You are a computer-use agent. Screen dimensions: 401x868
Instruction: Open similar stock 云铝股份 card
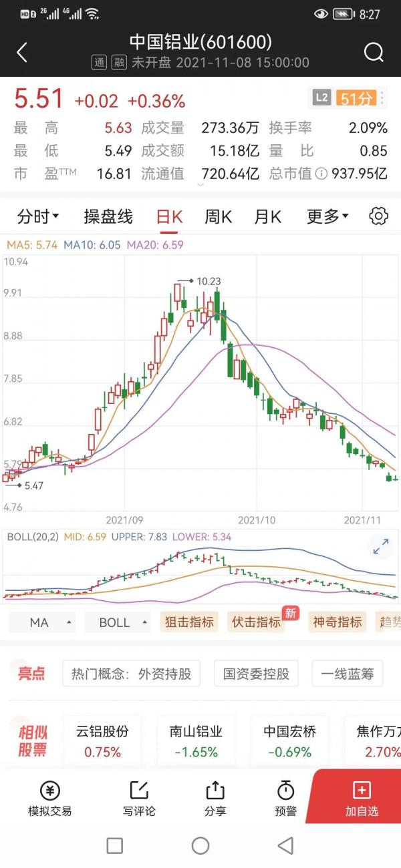(x=102, y=741)
